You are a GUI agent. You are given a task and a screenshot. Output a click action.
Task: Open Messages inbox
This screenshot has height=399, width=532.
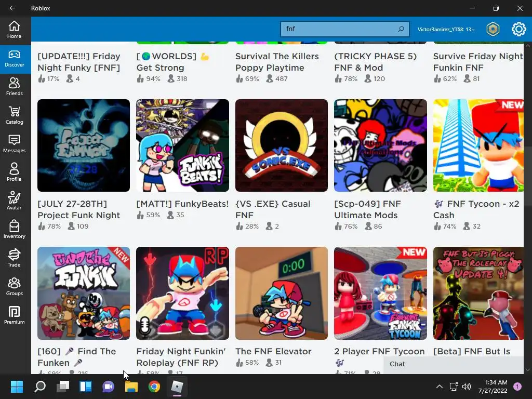[x=14, y=144]
